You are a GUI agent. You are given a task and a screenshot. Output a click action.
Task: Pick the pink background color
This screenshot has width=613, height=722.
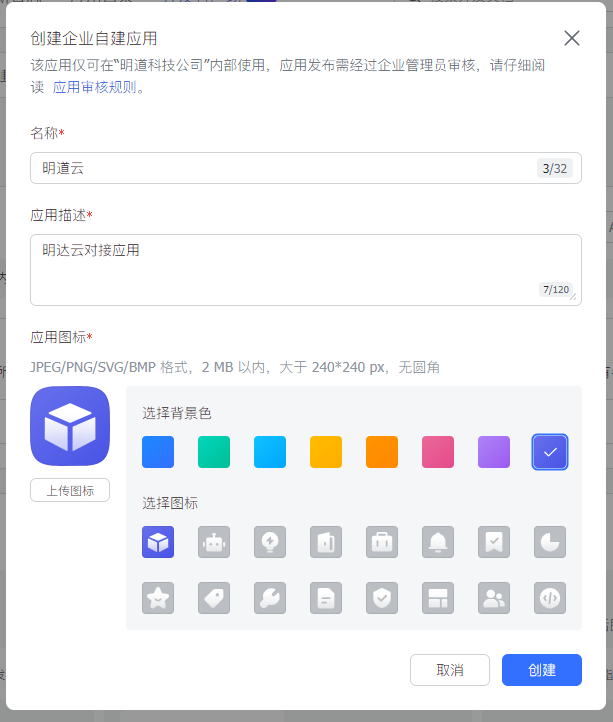438,452
